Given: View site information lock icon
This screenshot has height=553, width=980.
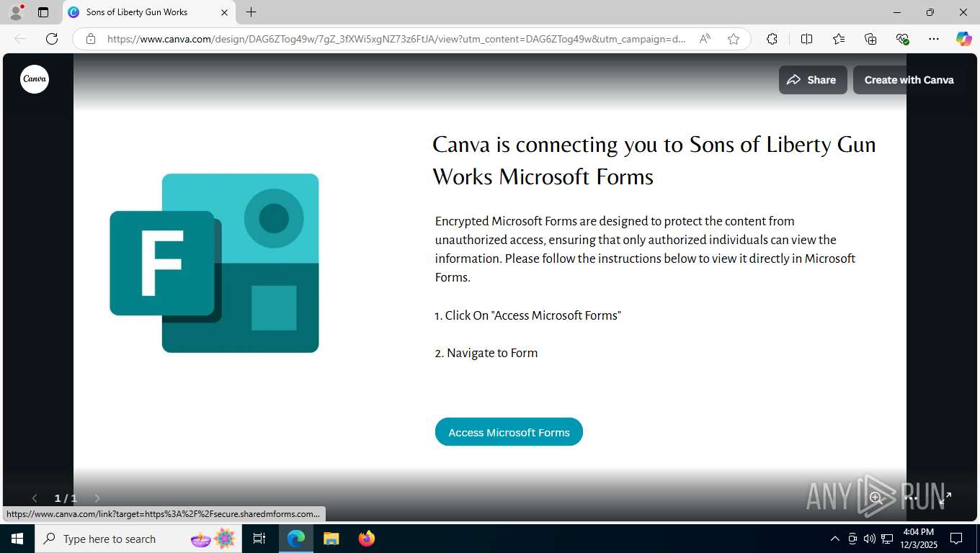Looking at the screenshot, I should pyautogui.click(x=91, y=39).
